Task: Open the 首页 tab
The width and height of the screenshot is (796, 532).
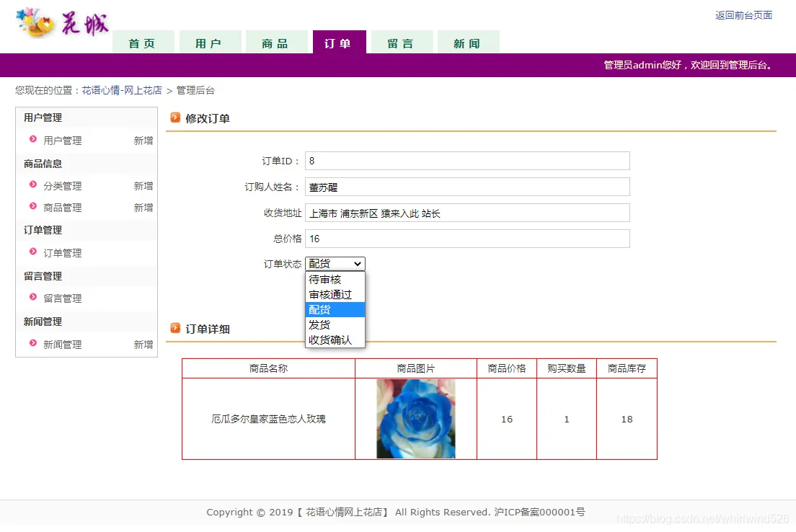Action: click(143, 42)
